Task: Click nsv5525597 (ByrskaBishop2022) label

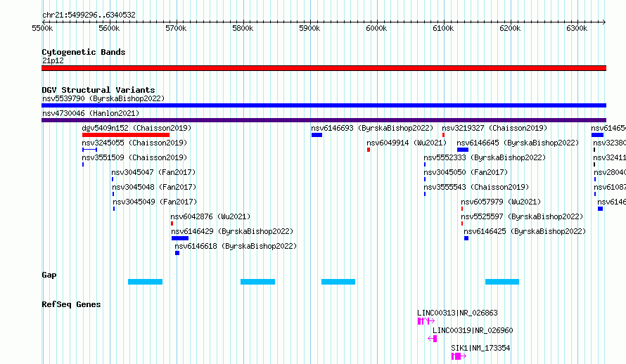Action: [x=522, y=216]
